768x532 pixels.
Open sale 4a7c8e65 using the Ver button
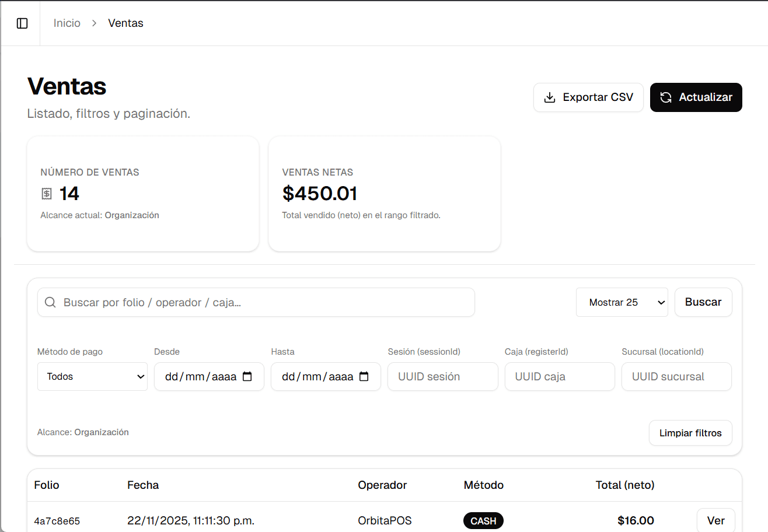click(x=716, y=520)
